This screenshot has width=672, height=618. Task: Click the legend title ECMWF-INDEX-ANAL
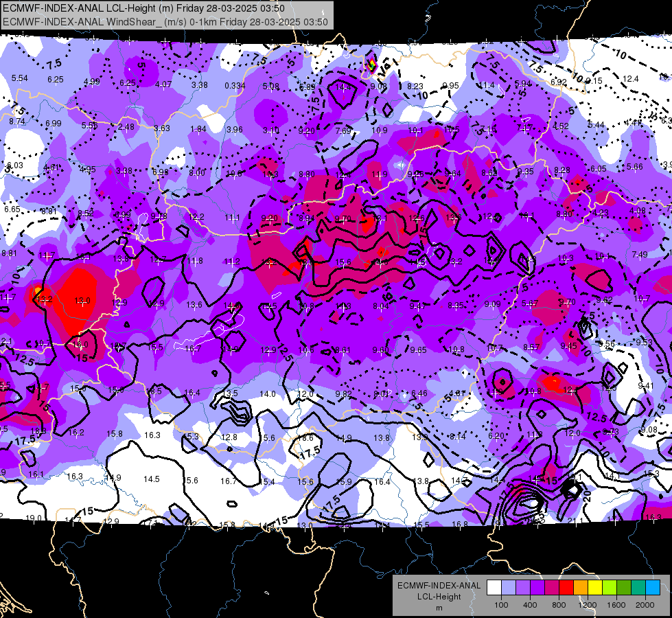439,586
